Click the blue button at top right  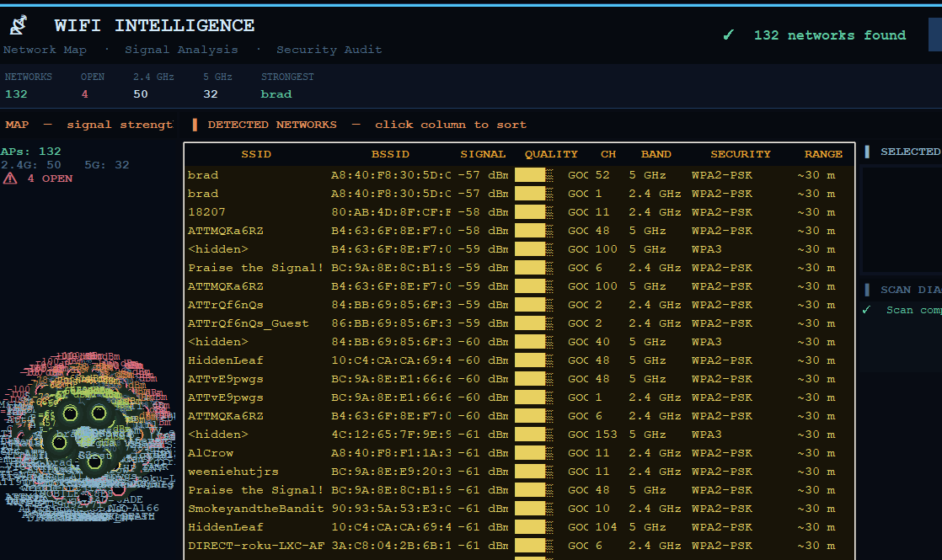tap(934, 35)
